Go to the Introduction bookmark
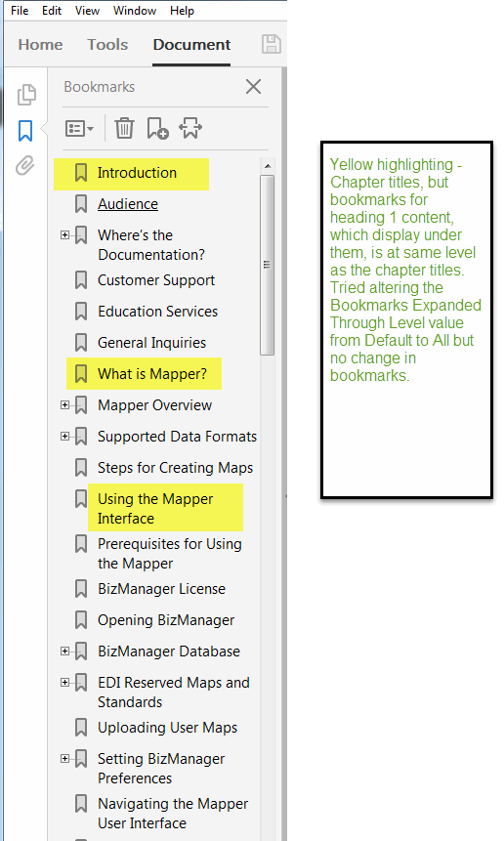 (137, 173)
